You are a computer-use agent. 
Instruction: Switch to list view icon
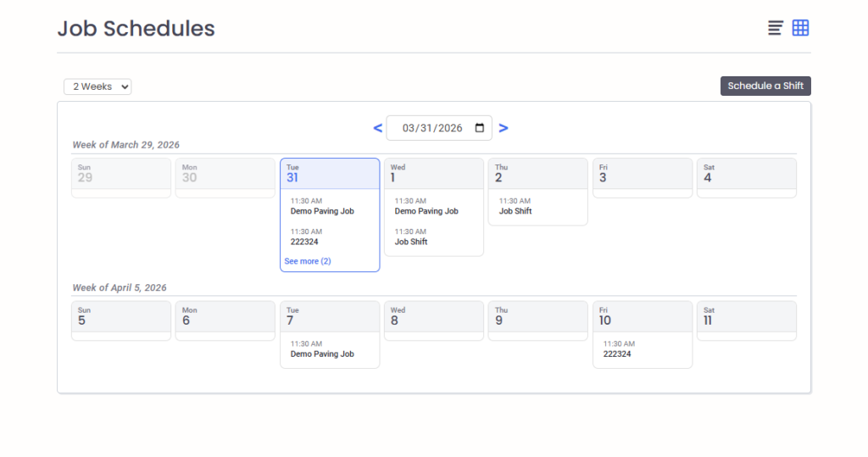click(776, 28)
